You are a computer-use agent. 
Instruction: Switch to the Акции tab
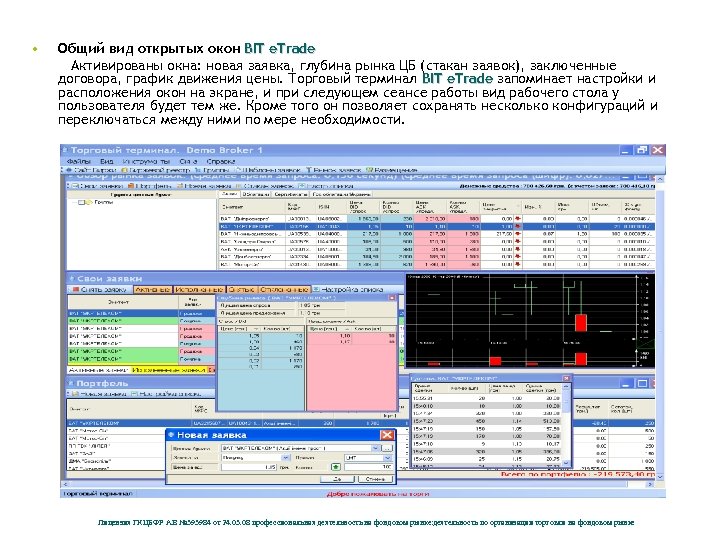pyautogui.click(x=229, y=194)
